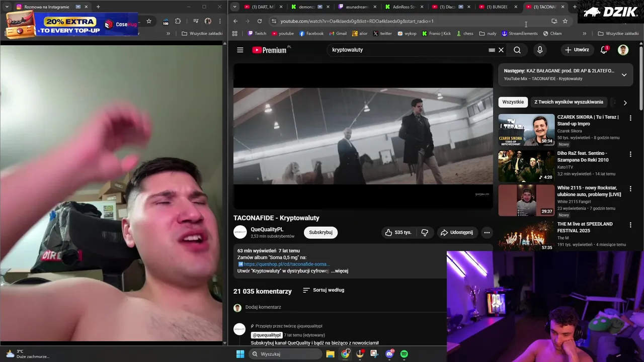644x362 pixels.
Task: Like the video with 535 tys. thumbs-up
Action: click(398, 232)
